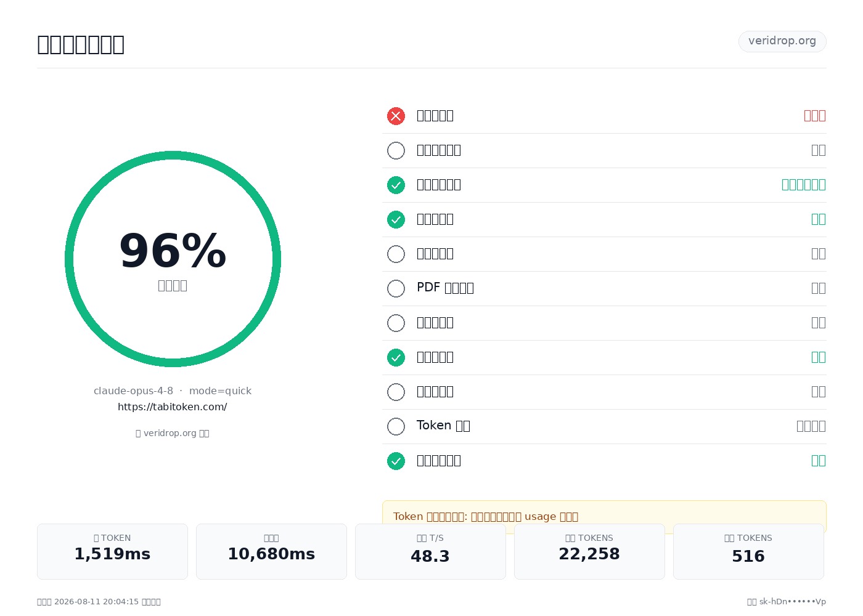Open the veridrop.org badge in the header
863x616 pixels.
tap(782, 41)
